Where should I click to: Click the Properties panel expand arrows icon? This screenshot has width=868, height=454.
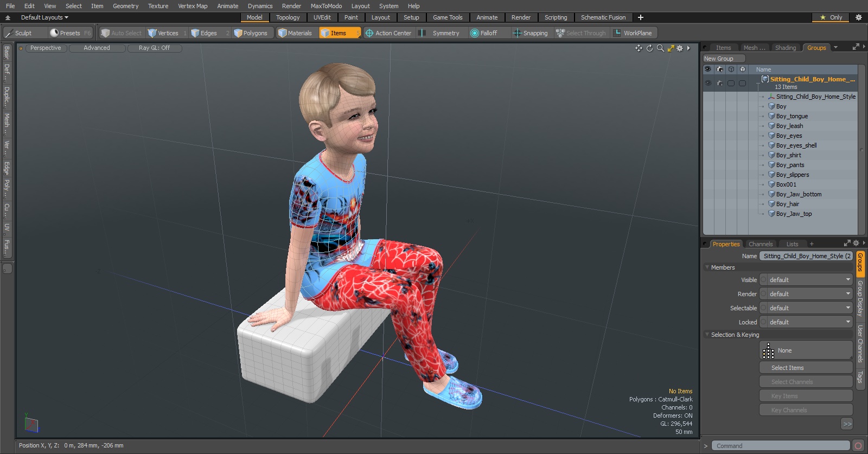pyautogui.click(x=847, y=243)
